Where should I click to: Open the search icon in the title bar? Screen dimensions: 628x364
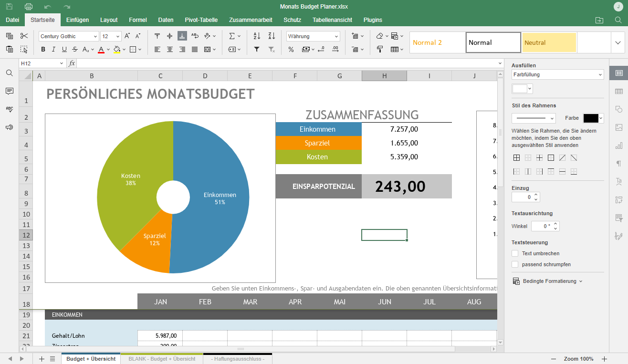point(618,20)
